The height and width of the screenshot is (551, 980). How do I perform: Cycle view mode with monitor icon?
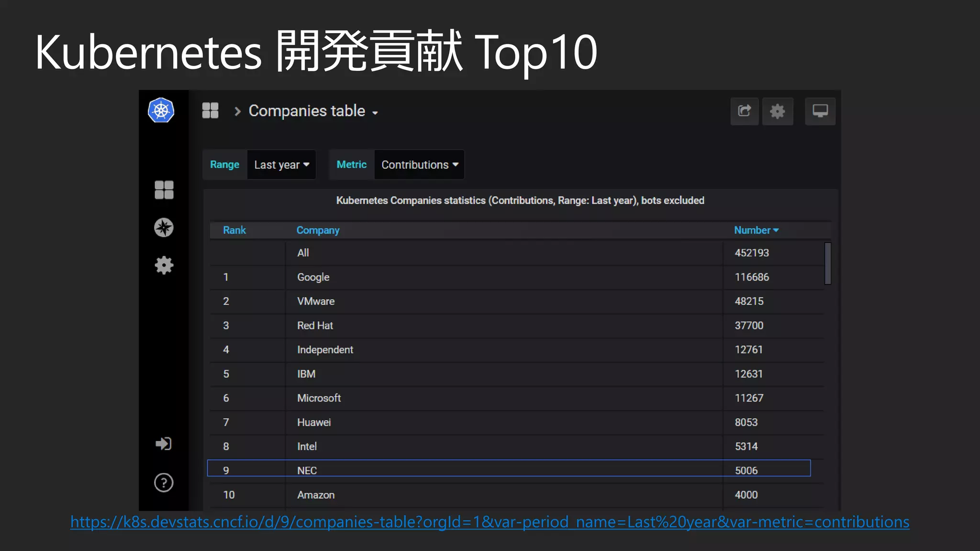(x=820, y=111)
